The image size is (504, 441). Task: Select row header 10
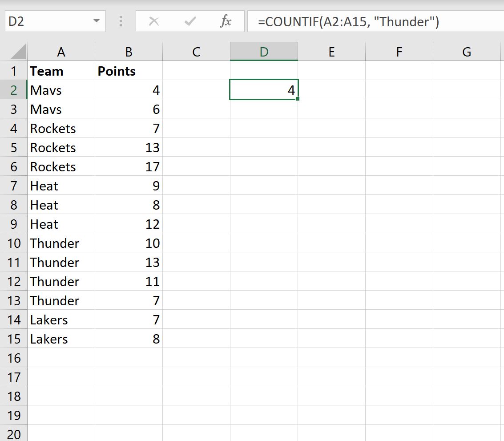(14, 243)
